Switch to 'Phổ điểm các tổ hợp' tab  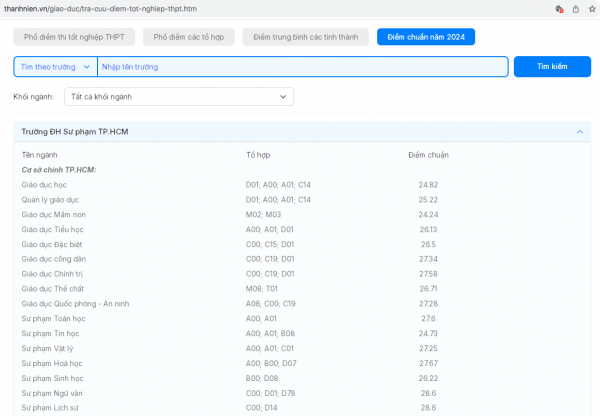click(190, 37)
